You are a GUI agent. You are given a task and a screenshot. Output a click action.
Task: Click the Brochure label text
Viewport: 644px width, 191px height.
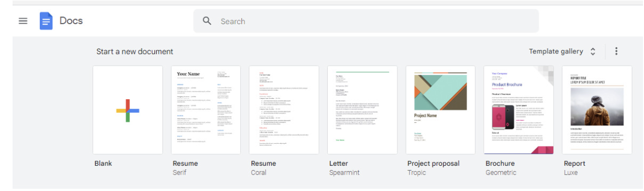click(500, 163)
